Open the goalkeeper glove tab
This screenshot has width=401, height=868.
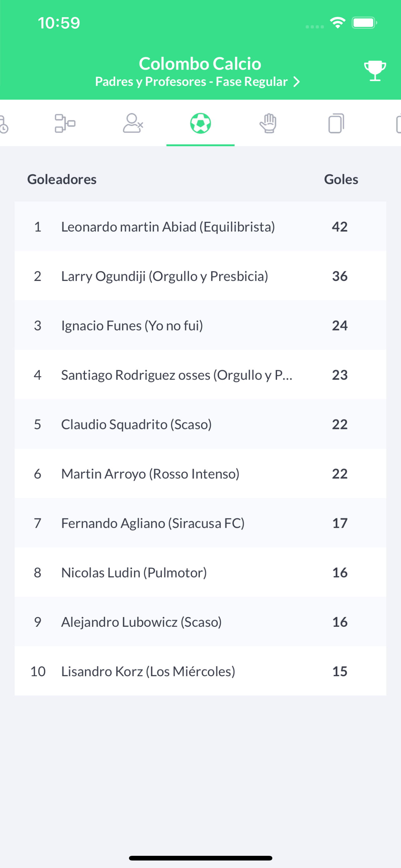tap(268, 123)
